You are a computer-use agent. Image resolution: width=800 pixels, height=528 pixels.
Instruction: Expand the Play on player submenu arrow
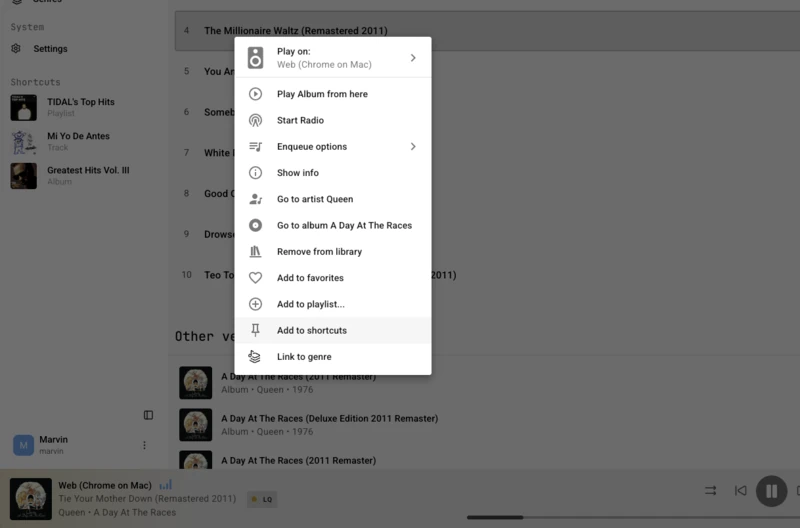tap(413, 58)
